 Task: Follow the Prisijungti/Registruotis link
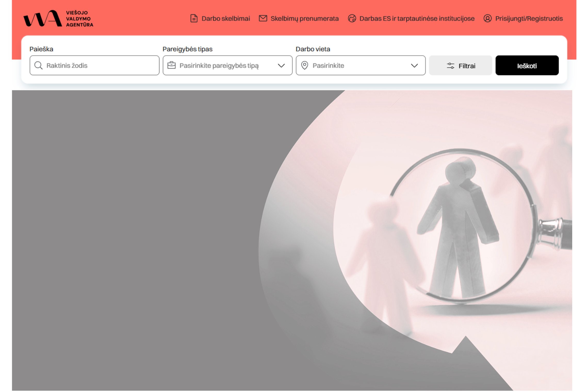(529, 19)
